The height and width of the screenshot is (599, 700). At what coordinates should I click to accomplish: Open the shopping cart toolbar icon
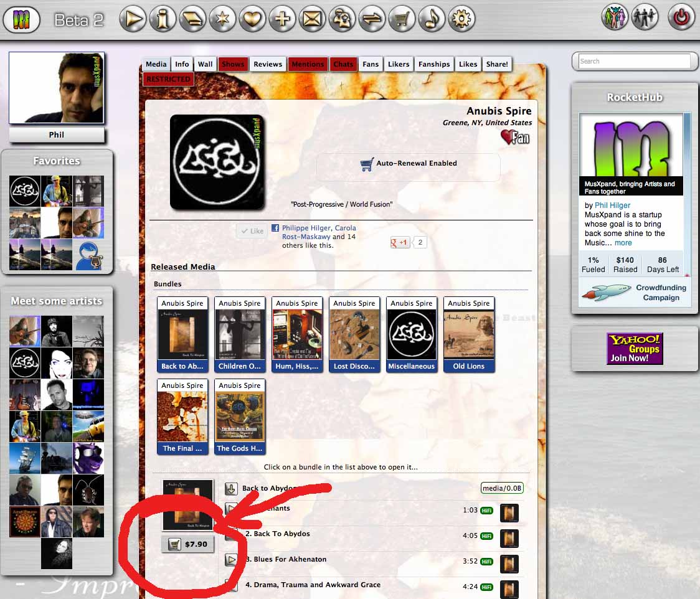click(x=402, y=19)
